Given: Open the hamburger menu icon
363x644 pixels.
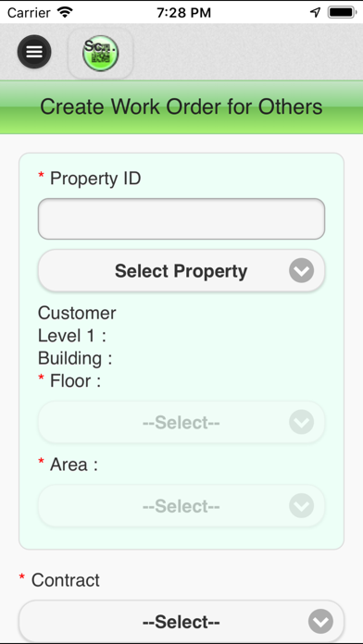Looking at the screenshot, I should click(34, 52).
